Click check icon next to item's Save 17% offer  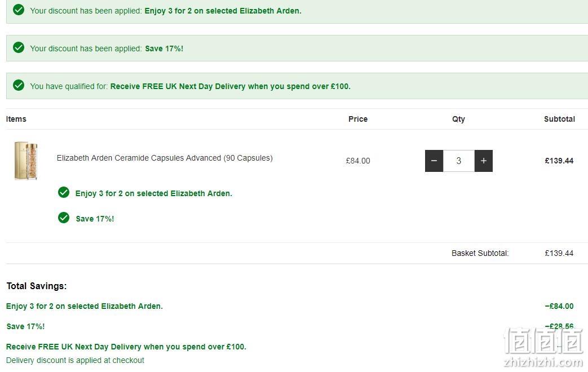[64, 218]
